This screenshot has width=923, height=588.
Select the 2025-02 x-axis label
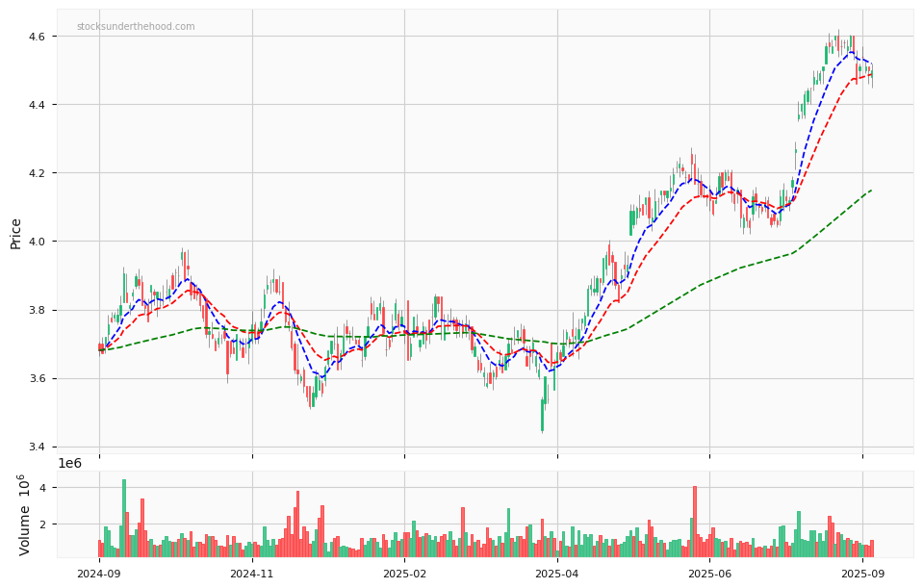tap(404, 574)
